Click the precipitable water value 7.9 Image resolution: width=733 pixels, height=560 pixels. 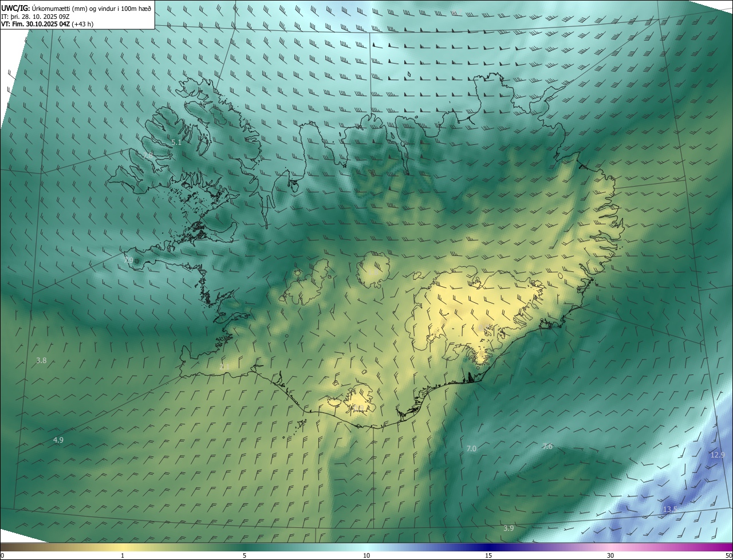128,261
